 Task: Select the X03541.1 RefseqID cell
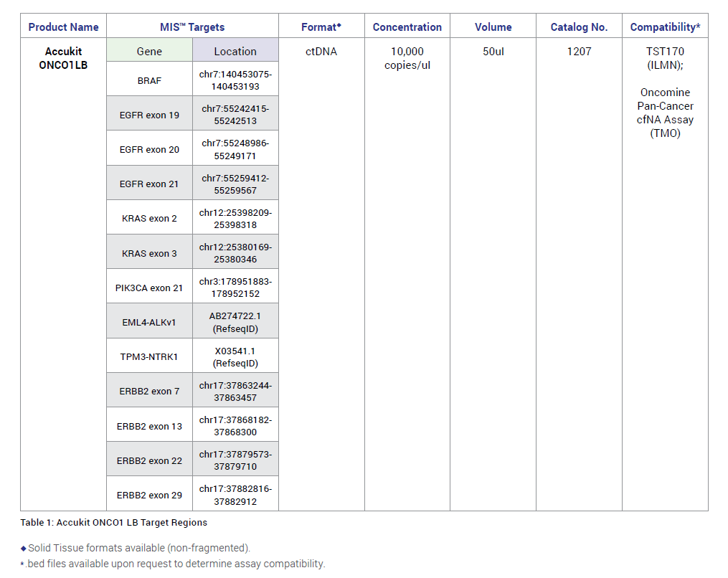(x=235, y=356)
